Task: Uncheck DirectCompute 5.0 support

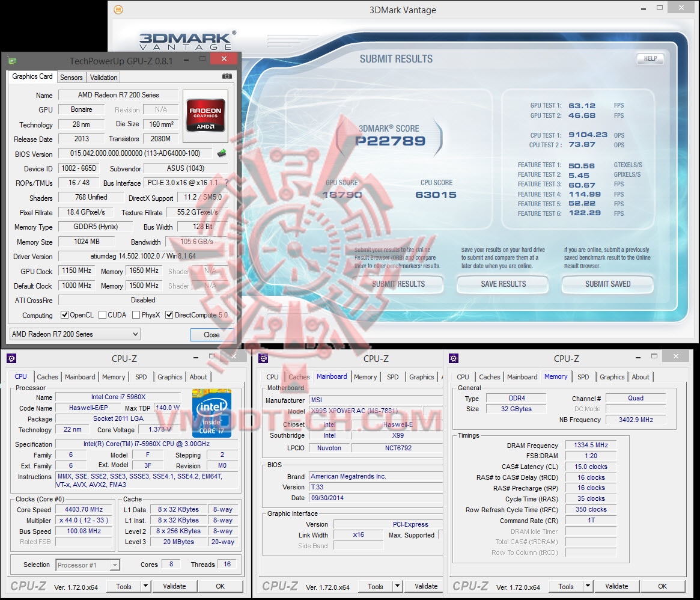Action: 169,314
